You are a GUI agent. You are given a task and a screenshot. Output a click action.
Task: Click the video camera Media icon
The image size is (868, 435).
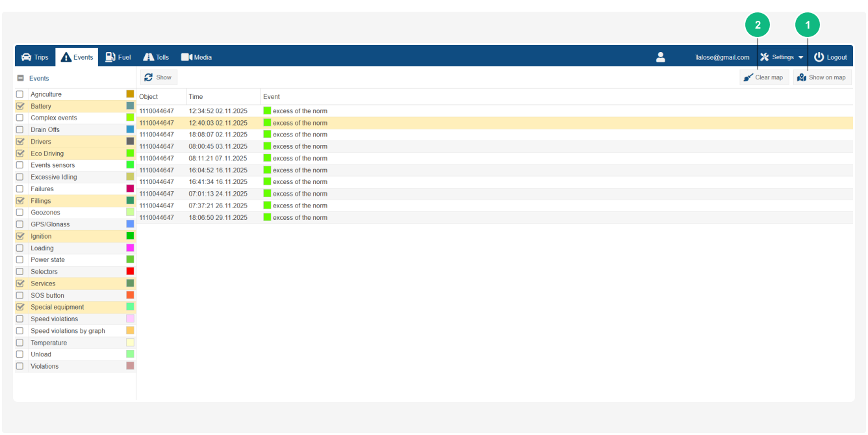tap(186, 57)
